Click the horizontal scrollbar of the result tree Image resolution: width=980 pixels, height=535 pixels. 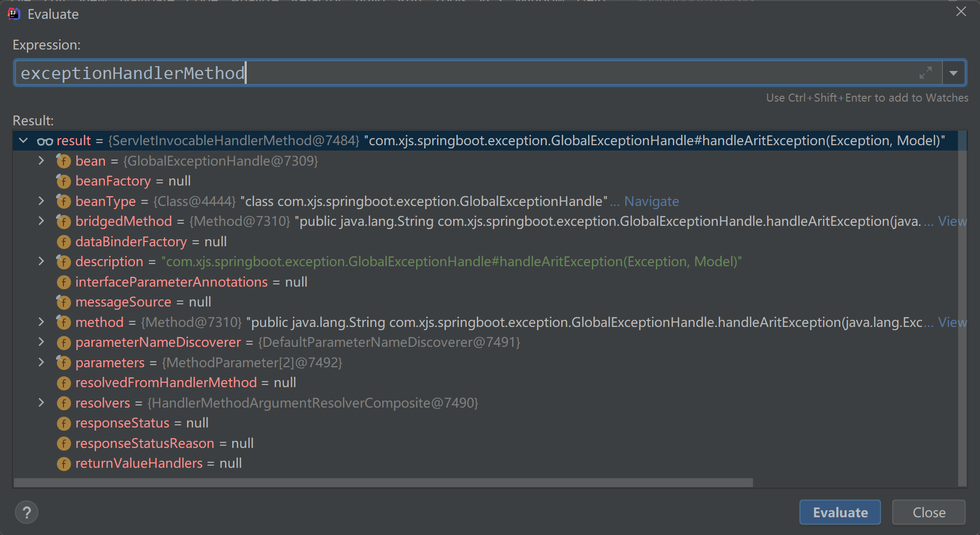(383, 483)
